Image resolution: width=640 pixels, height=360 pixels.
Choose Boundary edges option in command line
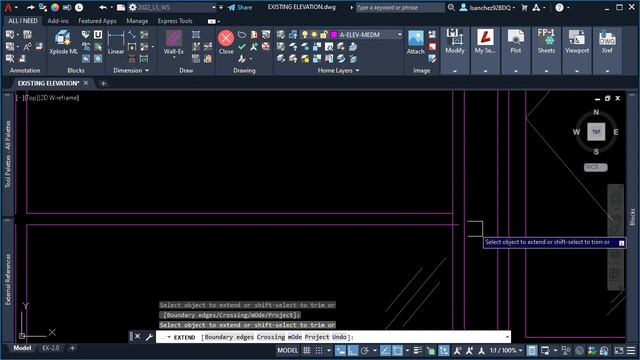point(229,337)
